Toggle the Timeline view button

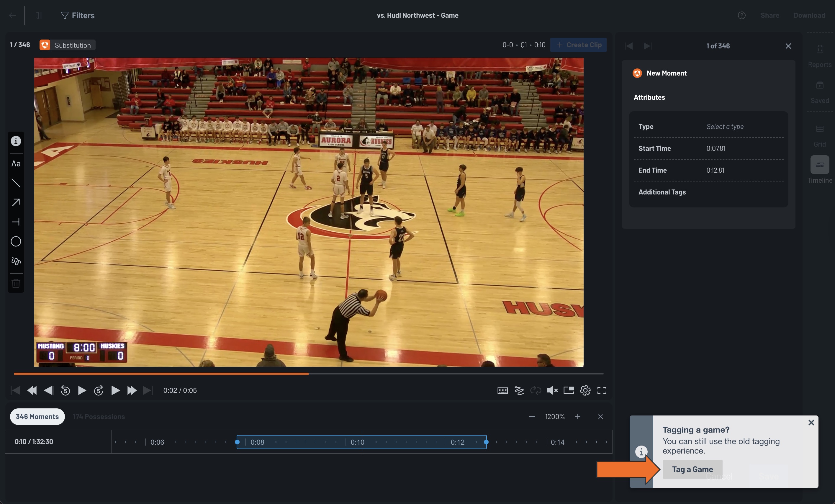820,165
